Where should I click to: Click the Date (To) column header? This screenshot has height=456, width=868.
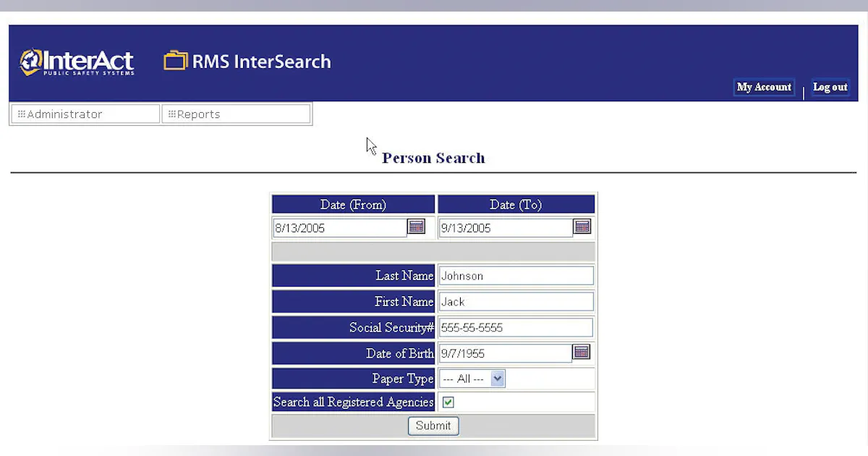pos(516,204)
